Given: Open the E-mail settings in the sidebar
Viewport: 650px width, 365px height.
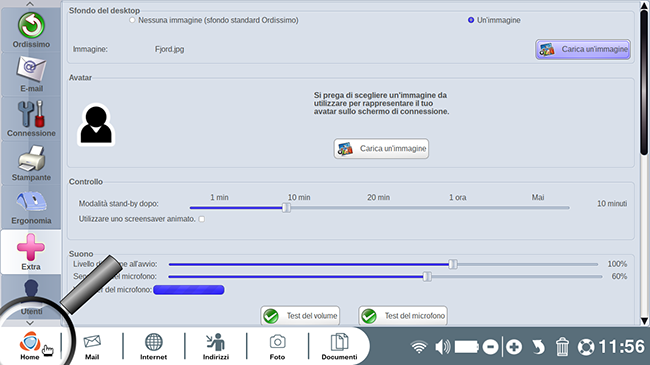Looking at the screenshot, I should click(31, 74).
